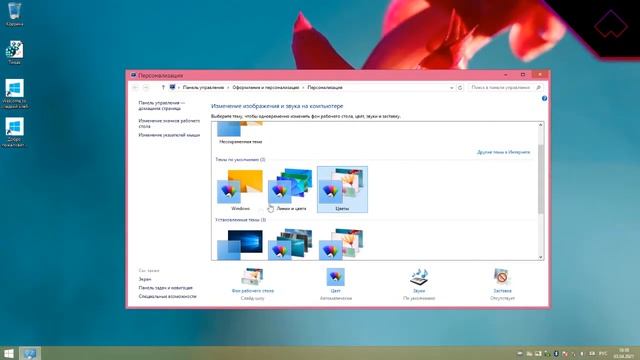Click the address bar refresh icon
The image size is (640, 360).
[460, 88]
